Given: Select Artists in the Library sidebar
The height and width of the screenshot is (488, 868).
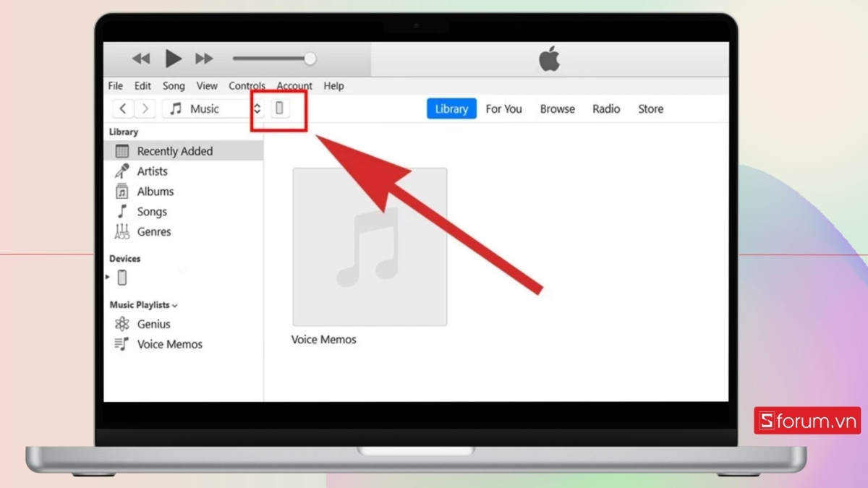Looking at the screenshot, I should (152, 171).
